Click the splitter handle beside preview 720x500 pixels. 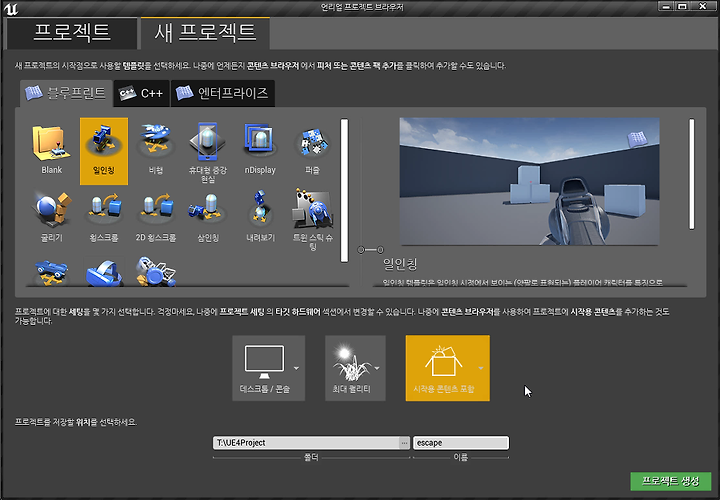[x=371, y=250]
